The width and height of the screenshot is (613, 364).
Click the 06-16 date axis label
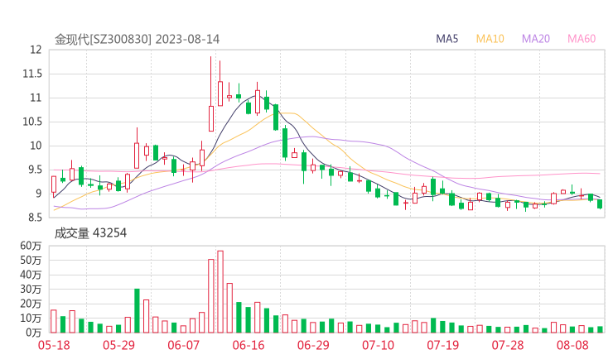pyautogui.click(x=249, y=345)
